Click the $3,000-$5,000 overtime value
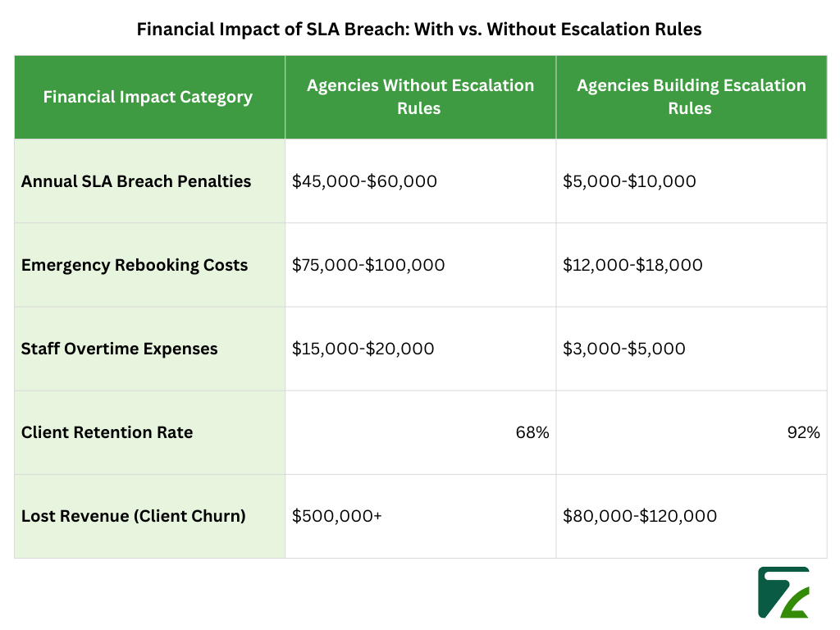Screen dimensions: 840x630 click(x=623, y=349)
